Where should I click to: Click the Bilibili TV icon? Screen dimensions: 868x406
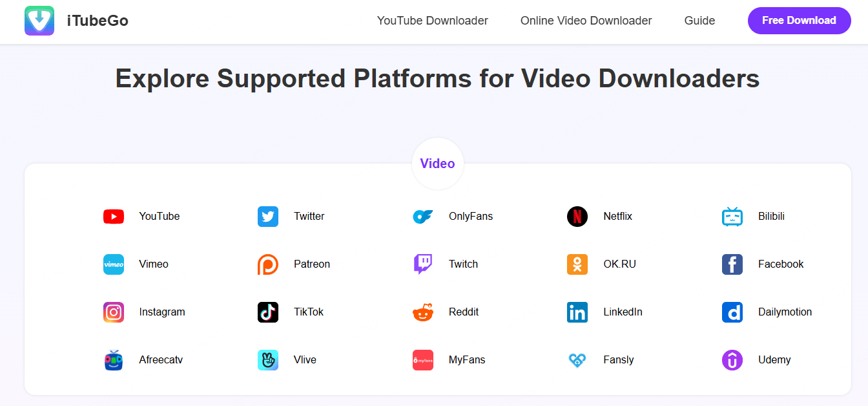point(732,217)
